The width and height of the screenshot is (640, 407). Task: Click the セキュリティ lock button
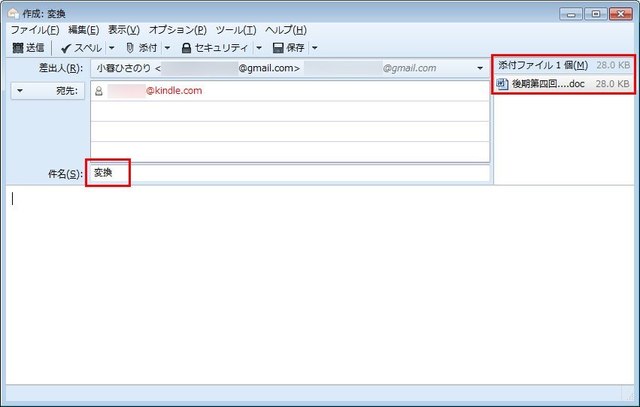[214, 47]
